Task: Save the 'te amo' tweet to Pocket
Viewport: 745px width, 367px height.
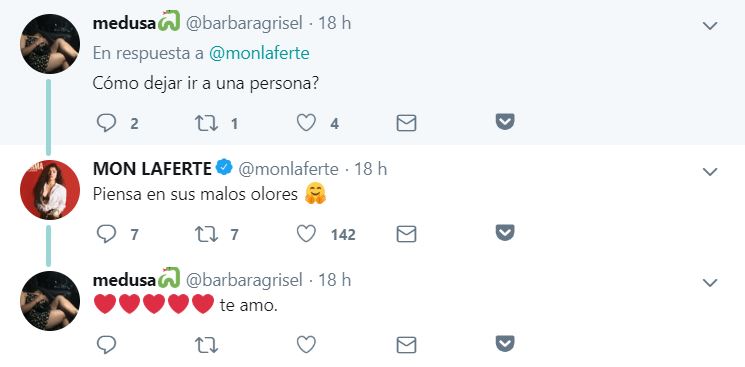Action: tap(505, 343)
